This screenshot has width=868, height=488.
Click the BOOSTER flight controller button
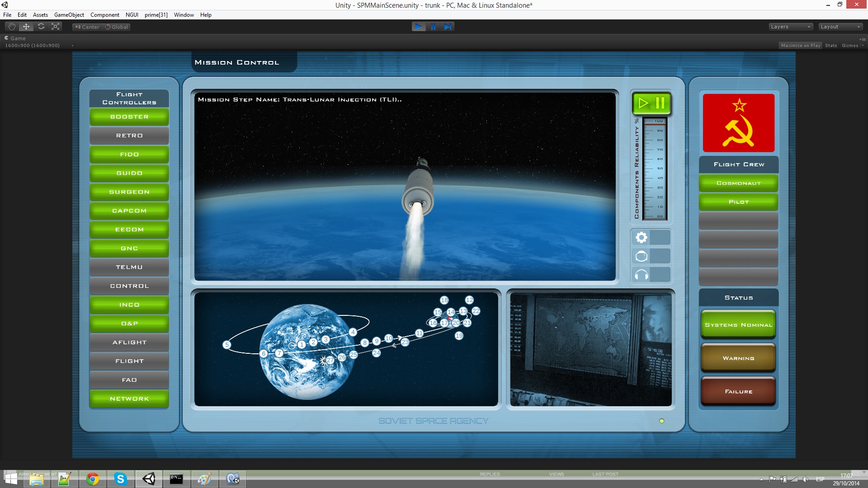pos(129,117)
